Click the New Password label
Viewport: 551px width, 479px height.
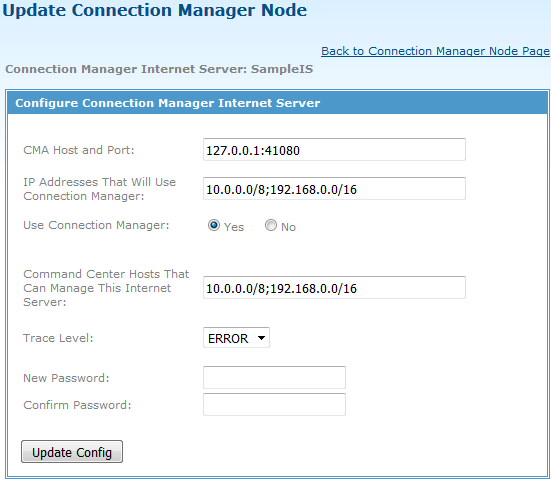pos(66,378)
